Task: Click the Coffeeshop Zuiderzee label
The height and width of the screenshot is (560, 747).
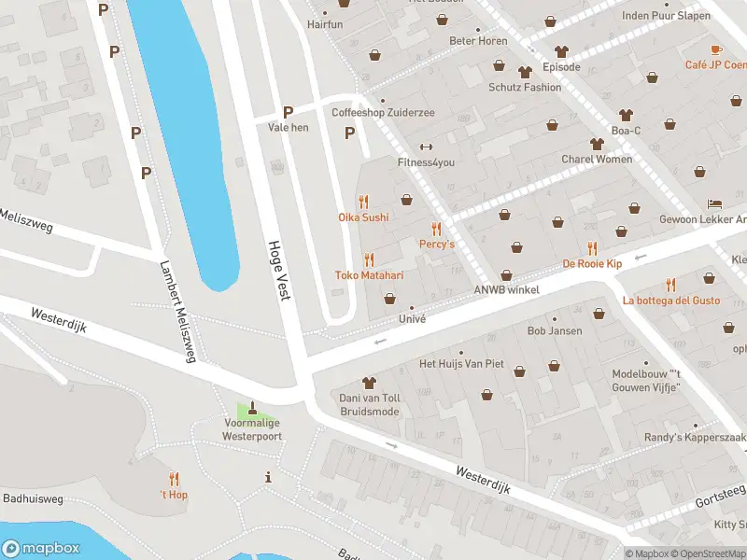Action: click(x=383, y=112)
